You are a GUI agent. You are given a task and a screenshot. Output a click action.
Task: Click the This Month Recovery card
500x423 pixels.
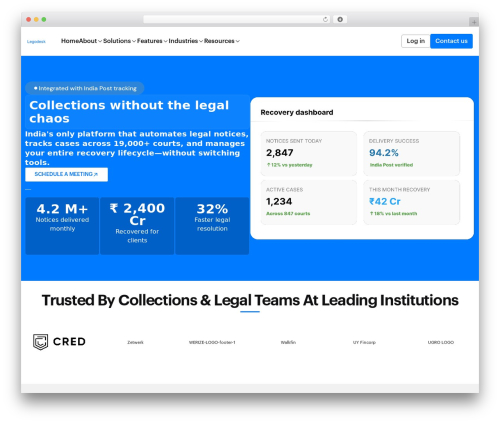[x=412, y=202]
